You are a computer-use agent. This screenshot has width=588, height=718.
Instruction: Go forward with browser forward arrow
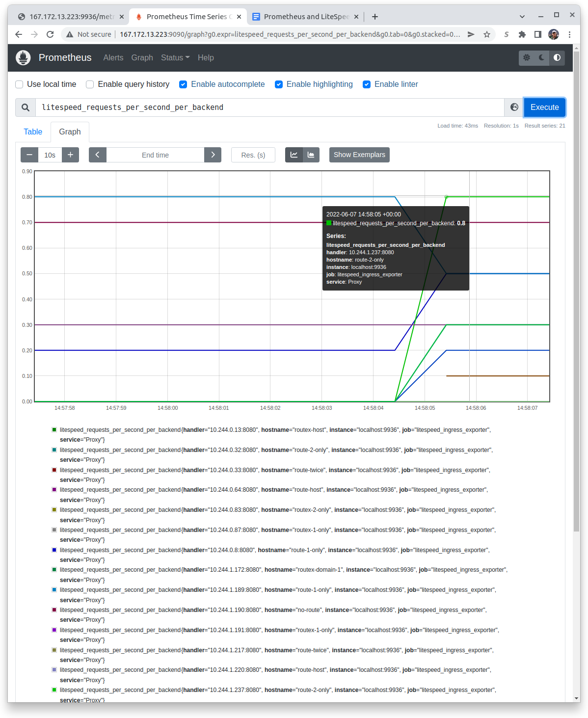(34, 34)
